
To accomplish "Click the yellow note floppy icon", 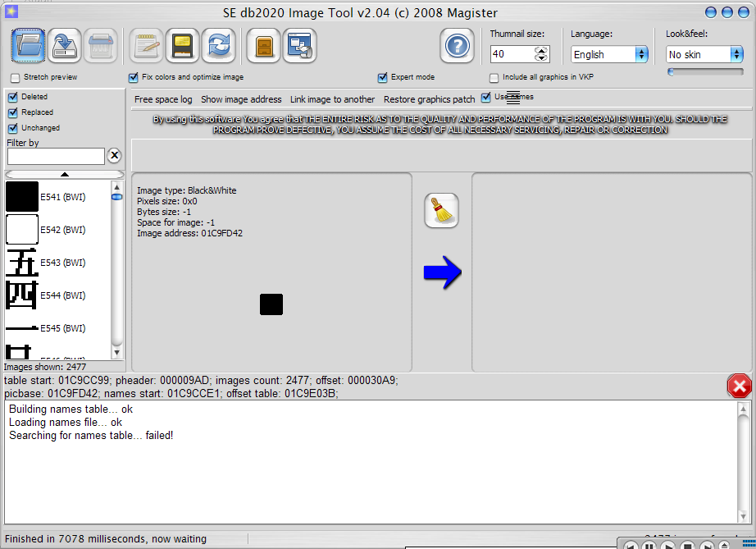I will pos(182,45).
